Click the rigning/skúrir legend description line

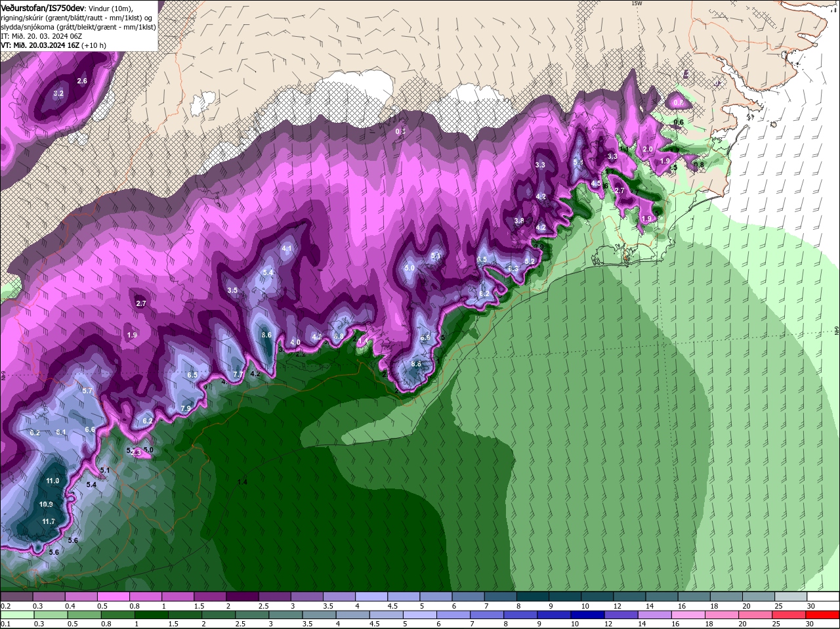(77, 18)
